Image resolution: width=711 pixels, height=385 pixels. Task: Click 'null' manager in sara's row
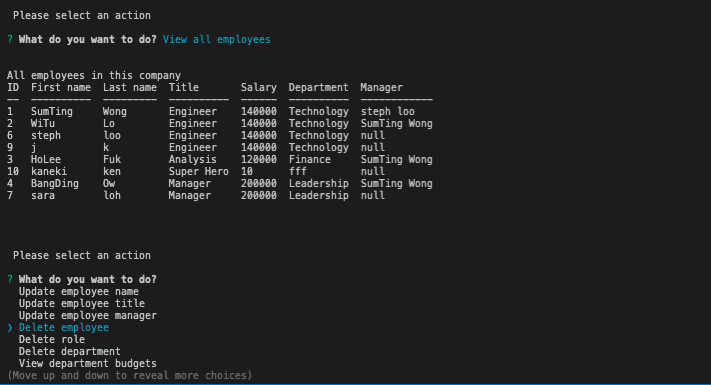tap(373, 195)
